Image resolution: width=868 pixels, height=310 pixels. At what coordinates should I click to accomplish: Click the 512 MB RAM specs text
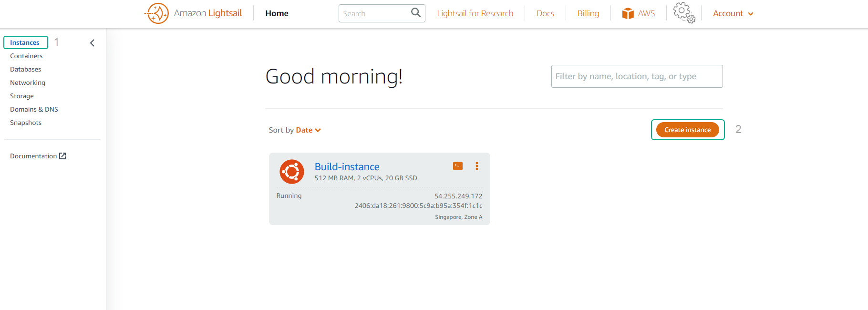pyautogui.click(x=366, y=178)
